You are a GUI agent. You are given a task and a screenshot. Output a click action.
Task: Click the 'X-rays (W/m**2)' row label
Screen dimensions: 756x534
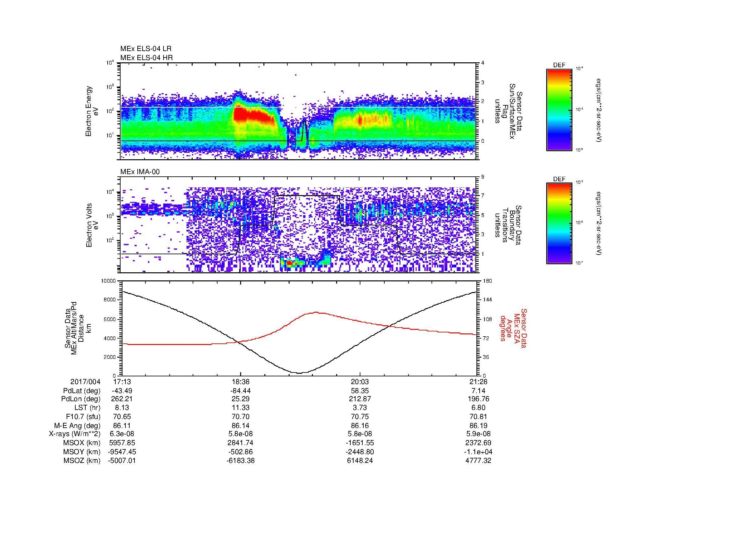click(75, 434)
